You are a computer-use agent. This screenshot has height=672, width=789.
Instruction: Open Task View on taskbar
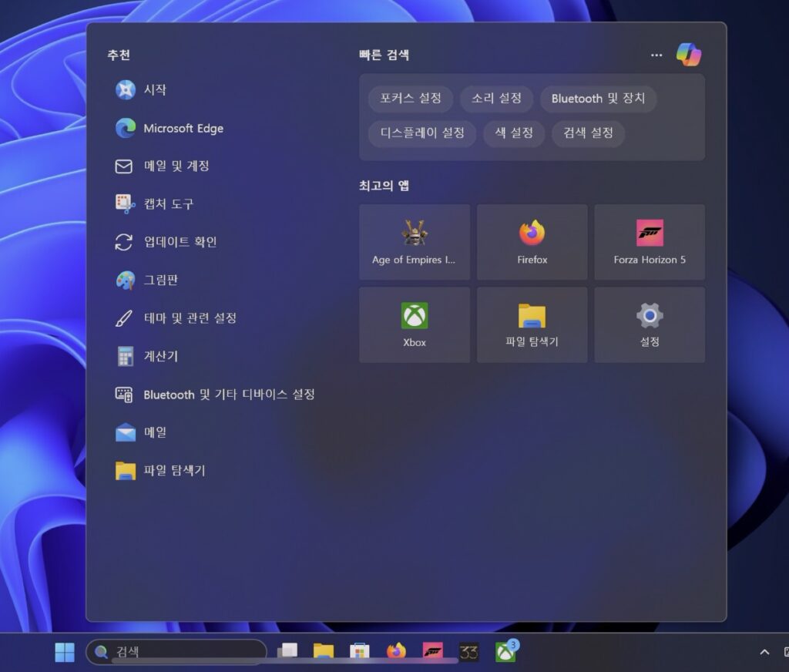coord(287,652)
